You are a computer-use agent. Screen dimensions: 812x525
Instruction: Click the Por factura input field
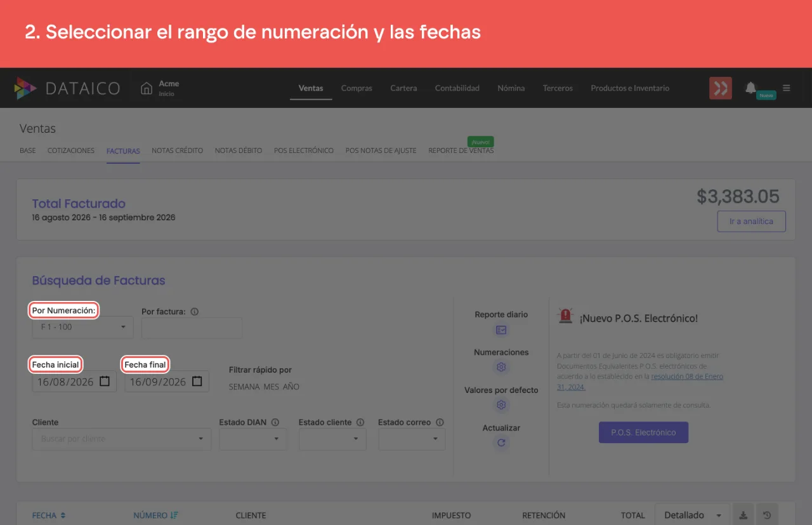pyautogui.click(x=192, y=328)
